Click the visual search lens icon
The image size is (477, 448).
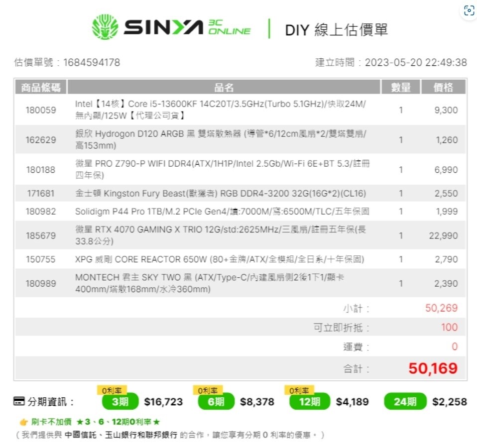point(469,10)
